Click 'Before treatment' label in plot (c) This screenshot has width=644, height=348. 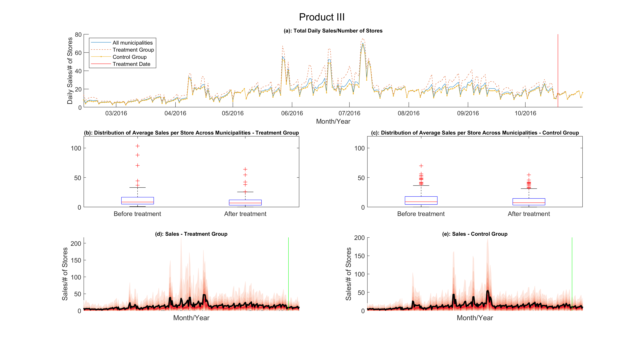(421, 214)
